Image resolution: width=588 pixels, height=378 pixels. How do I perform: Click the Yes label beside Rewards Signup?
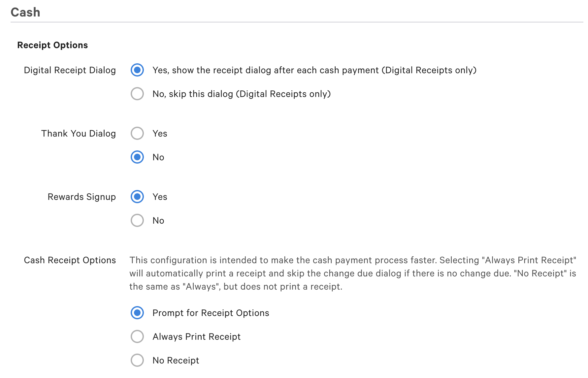[160, 197]
